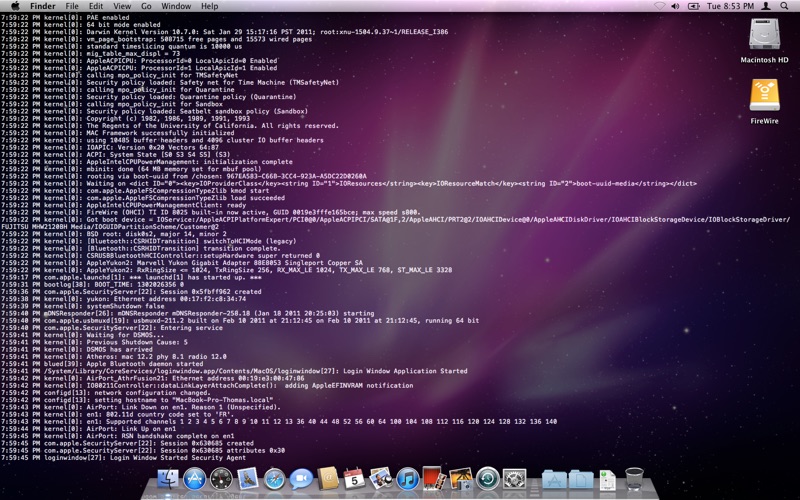This screenshot has height=500, width=800.
Task: Launch the App Store from the Dock
Action: [194, 480]
